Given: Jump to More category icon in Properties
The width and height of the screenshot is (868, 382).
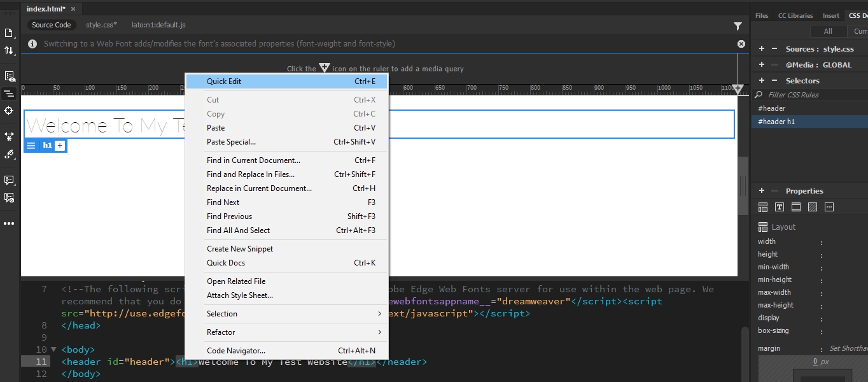Looking at the screenshot, I should 829,207.
